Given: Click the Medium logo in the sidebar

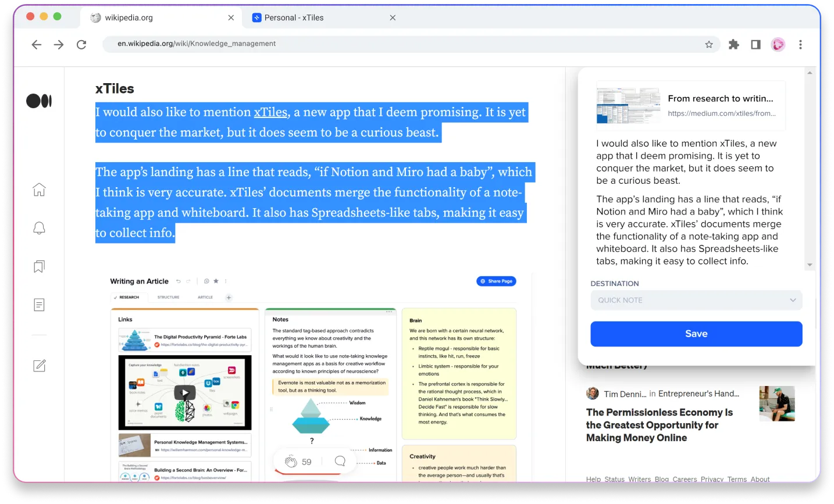Looking at the screenshot, I should pyautogui.click(x=39, y=101).
